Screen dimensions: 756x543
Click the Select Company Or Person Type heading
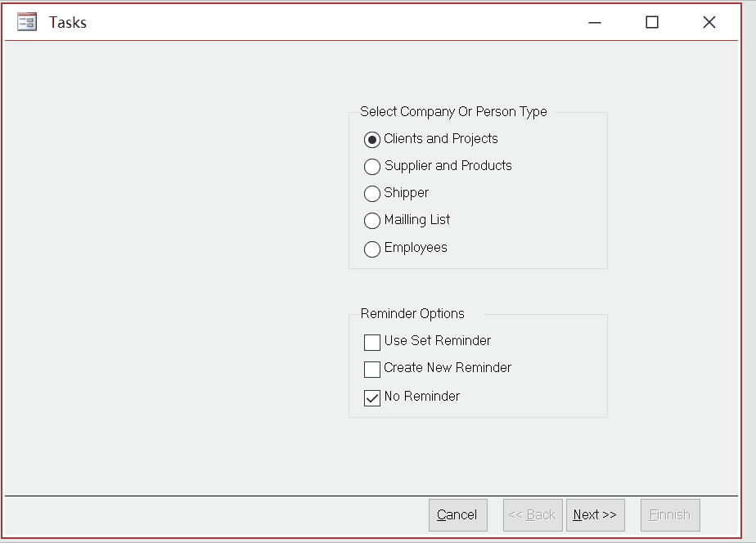point(453,112)
